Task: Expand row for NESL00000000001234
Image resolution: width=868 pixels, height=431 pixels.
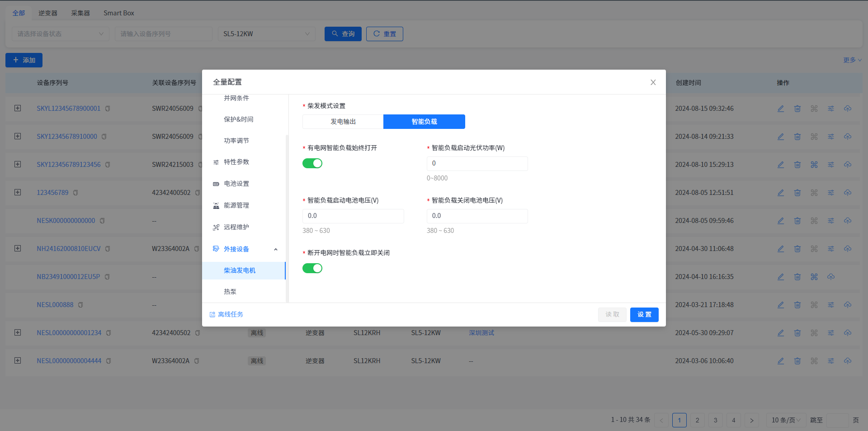Action: coord(18,332)
